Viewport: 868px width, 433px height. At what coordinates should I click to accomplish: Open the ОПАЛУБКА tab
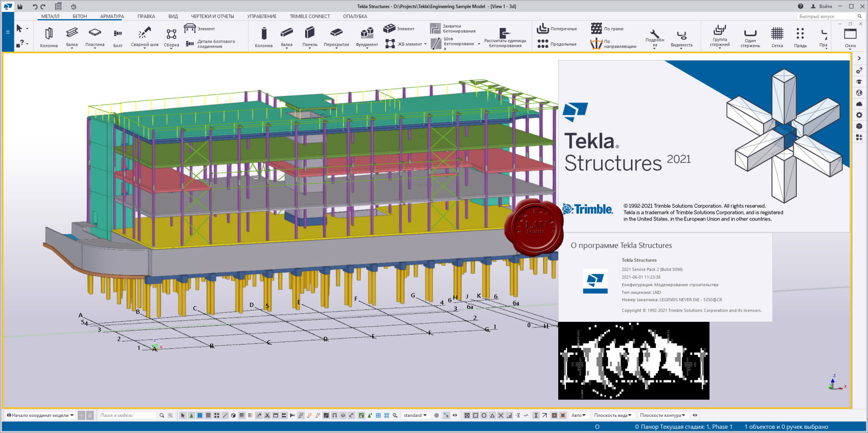point(355,17)
